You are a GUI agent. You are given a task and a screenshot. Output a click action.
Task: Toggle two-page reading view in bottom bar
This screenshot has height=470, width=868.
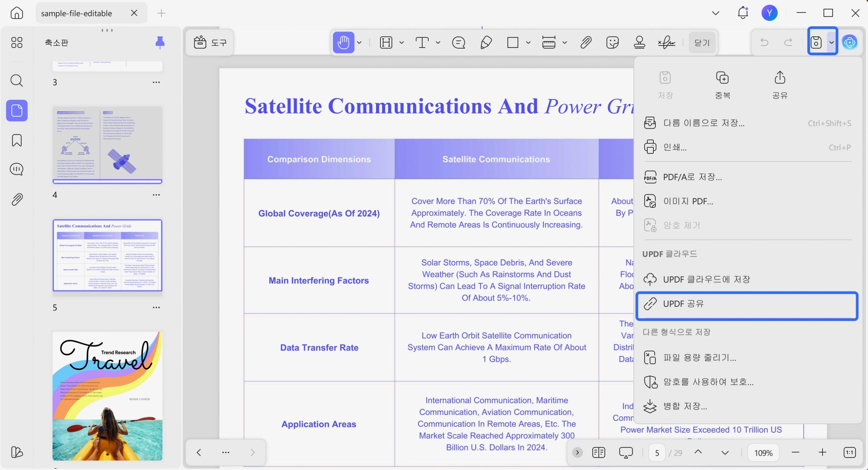pyautogui.click(x=598, y=452)
